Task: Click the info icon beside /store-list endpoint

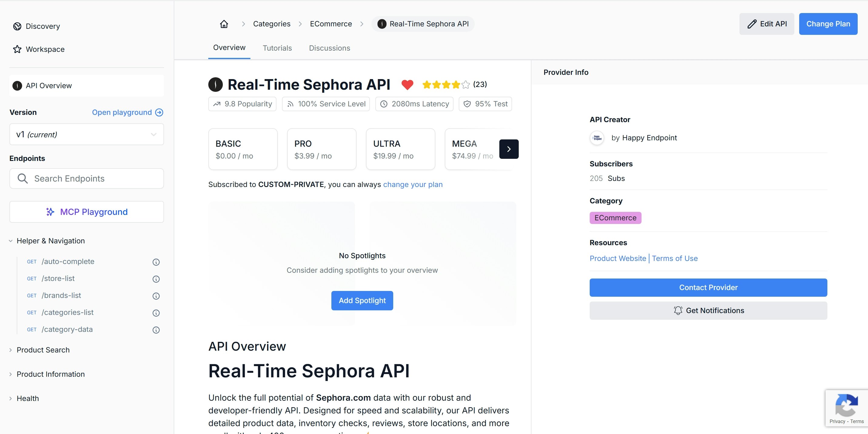Action: [x=156, y=279]
